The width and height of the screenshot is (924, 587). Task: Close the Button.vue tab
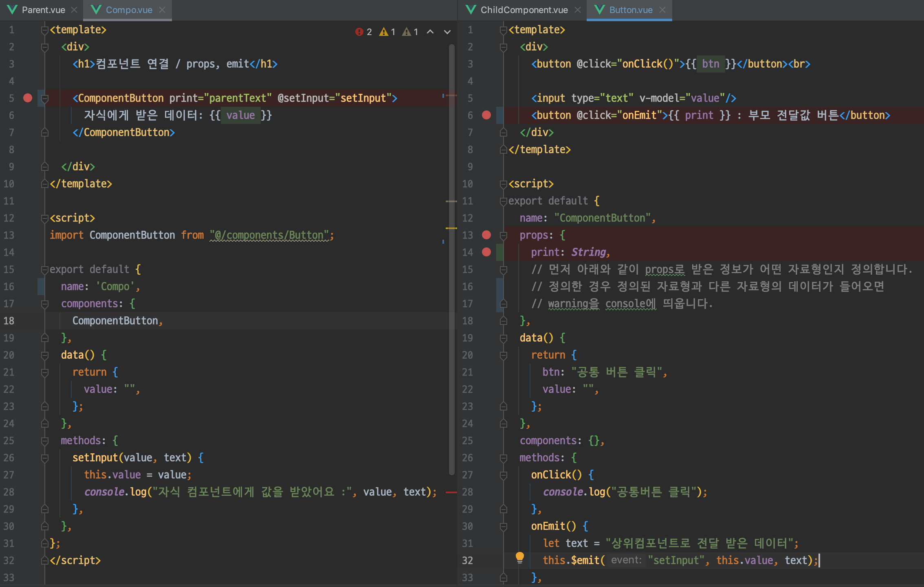pos(662,10)
